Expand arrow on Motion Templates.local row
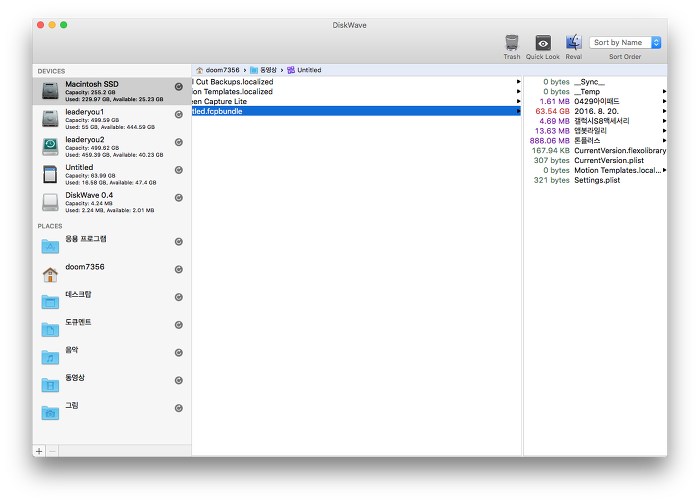Image resolution: width=700 pixels, height=503 pixels. 664,170
